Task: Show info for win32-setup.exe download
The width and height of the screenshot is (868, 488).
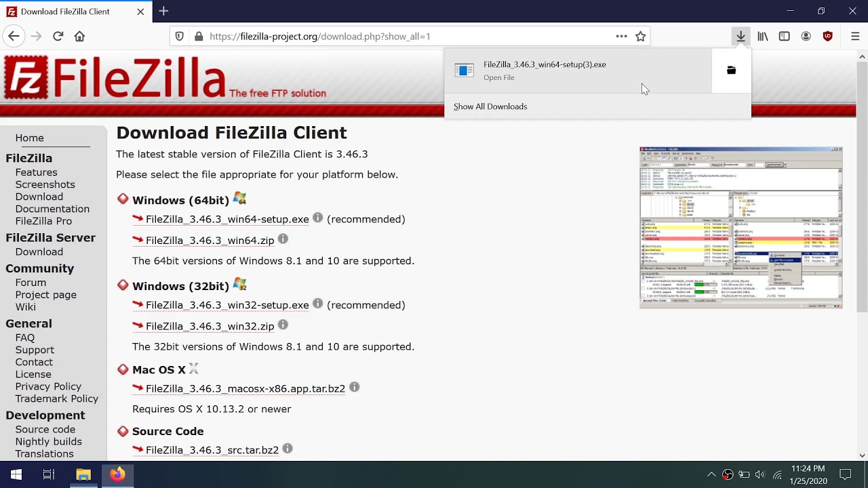Action: 317,304
